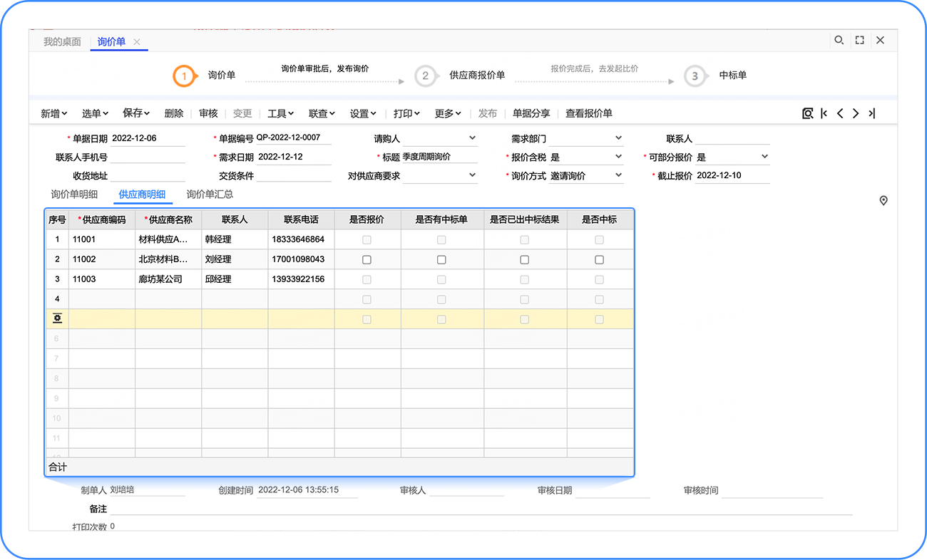Click the row insert icon in highlighted row
Screen dimensions: 927x560
(x=57, y=319)
